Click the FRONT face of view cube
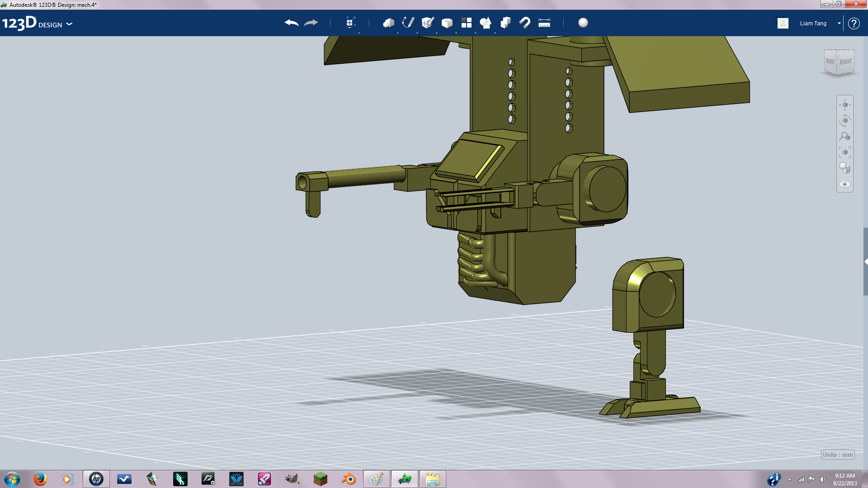Screen dimensions: 868x488 830,62
